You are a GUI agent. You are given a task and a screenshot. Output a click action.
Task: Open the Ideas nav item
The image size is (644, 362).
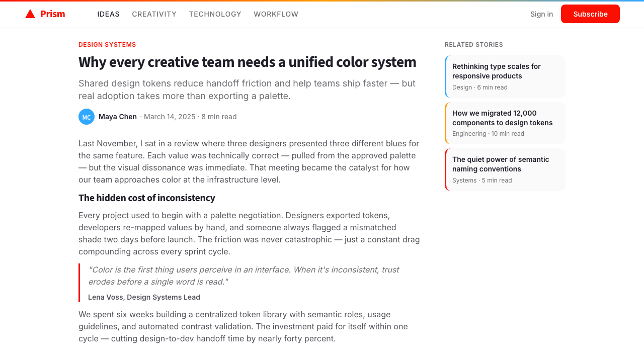coord(109,14)
